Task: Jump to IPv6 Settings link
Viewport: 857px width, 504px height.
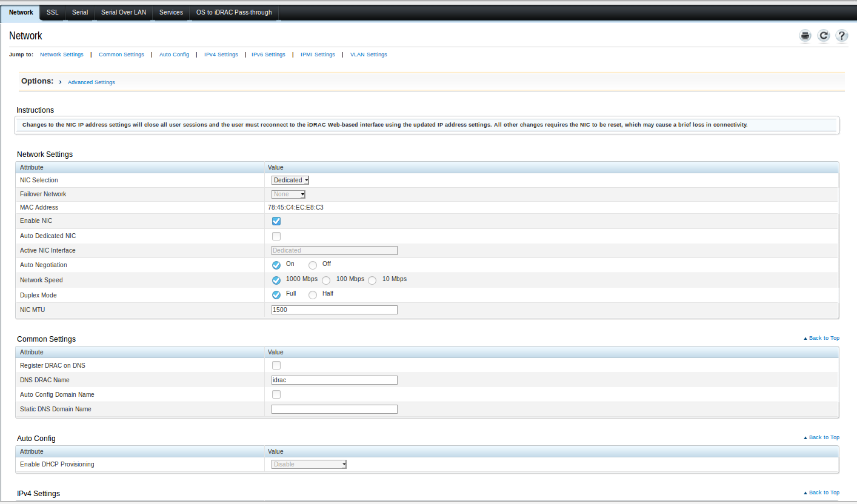Action: tap(268, 55)
